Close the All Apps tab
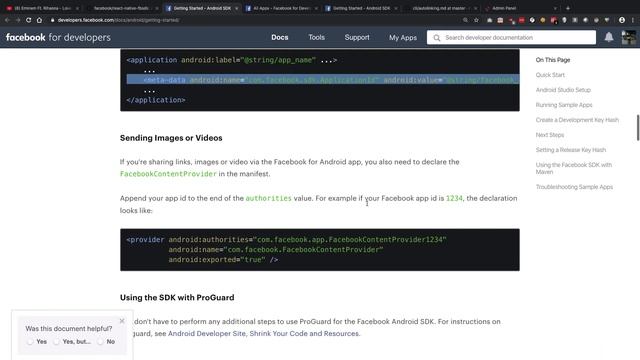The image size is (640, 360). (x=316, y=8)
